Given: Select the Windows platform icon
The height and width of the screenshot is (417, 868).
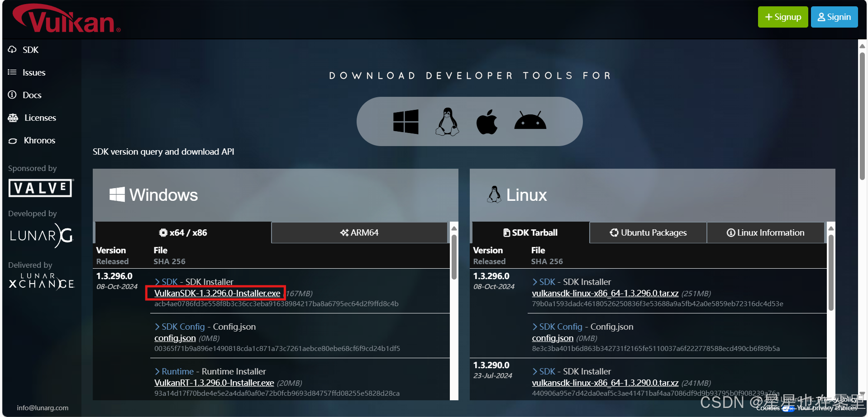Looking at the screenshot, I should (406, 122).
